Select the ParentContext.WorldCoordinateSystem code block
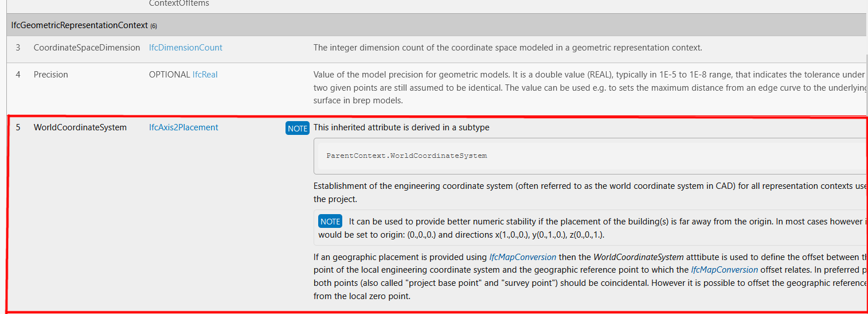 point(590,156)
